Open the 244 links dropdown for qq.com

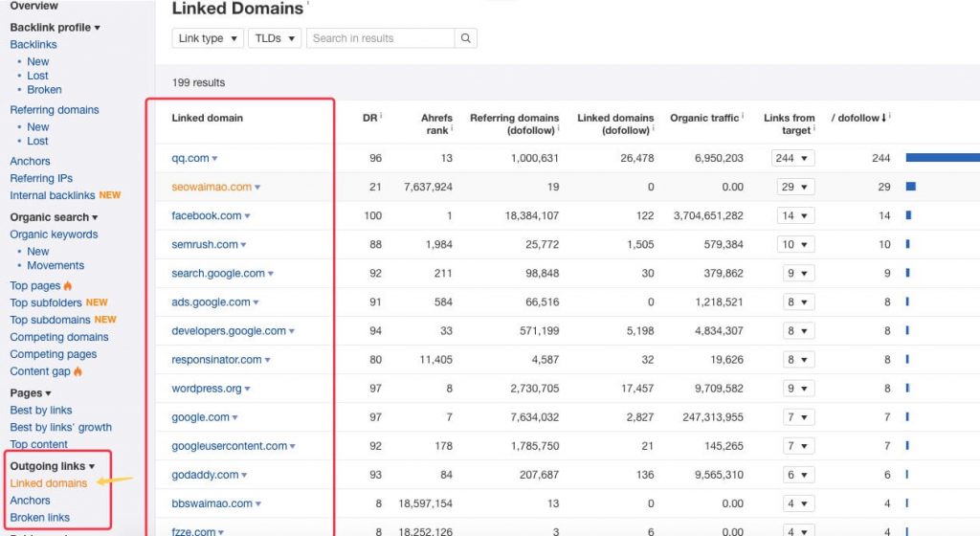pyautogui.click(x=792, y=158)
